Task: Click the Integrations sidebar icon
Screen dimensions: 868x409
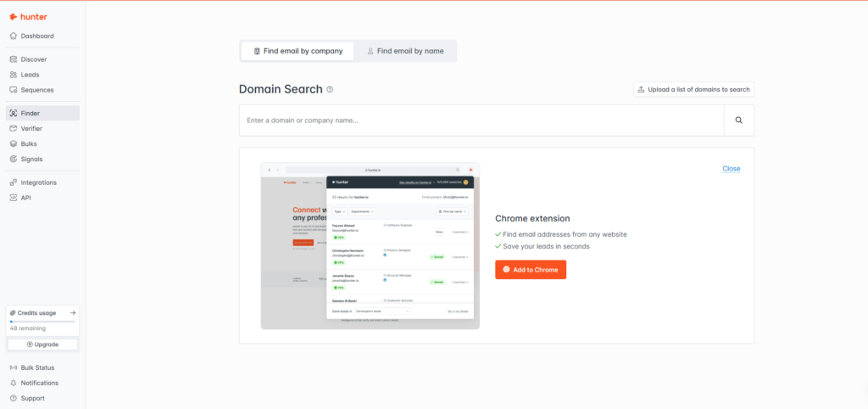Action: 14,182
